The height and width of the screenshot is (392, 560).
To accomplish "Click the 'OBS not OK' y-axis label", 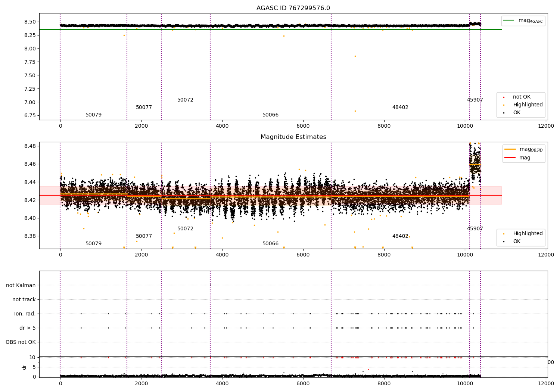I will tap(21, 342).
